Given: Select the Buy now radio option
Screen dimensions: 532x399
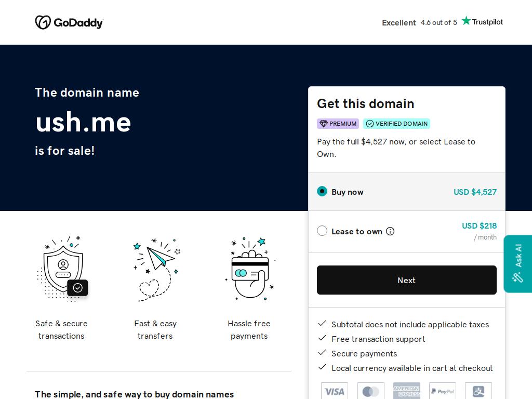Looking at the screenshot, I should 322,191.
